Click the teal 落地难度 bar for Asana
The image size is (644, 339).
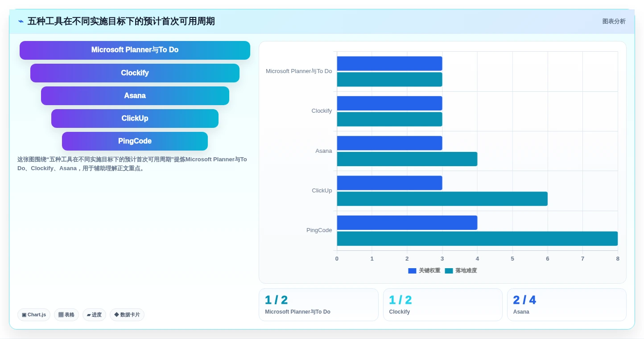(407, 159)
